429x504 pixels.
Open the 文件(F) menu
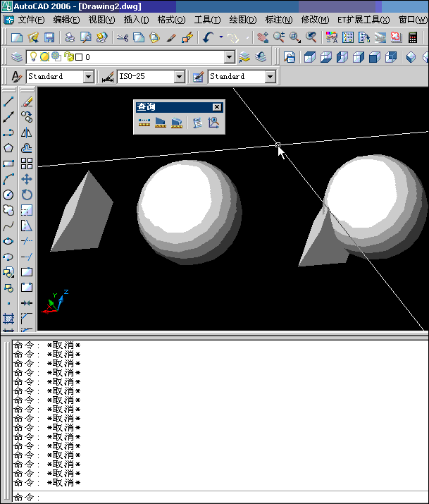pos(31,20)
